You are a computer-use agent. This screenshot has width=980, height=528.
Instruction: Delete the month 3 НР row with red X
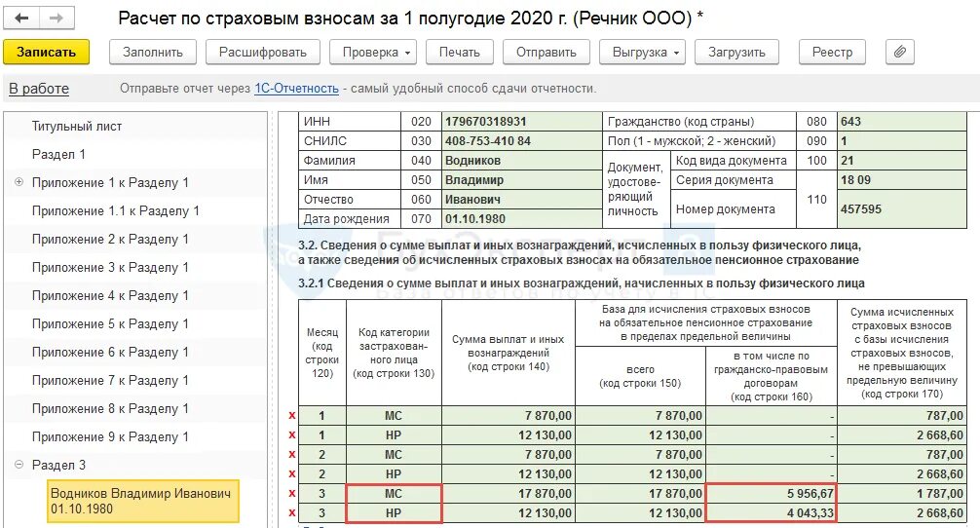click(292, 513)
